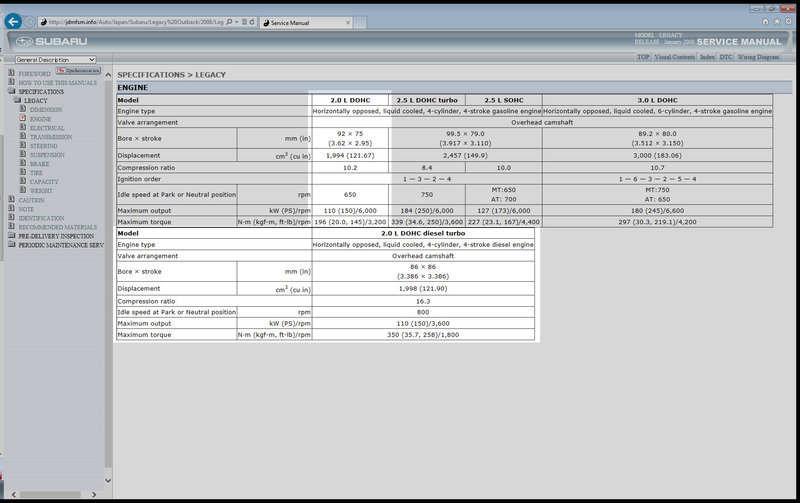Click the 16.3 compression ratio cell
Screen dimensions: 800x503
[423, 301]
